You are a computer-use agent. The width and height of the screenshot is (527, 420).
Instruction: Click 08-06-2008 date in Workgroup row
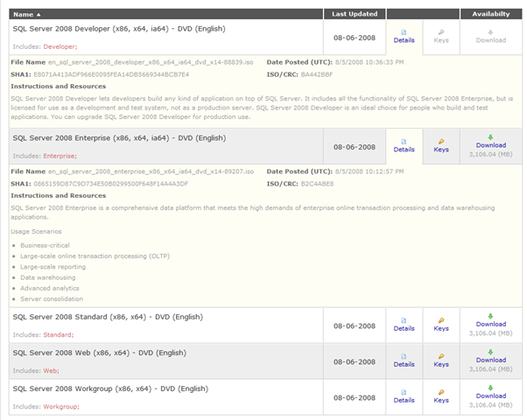[x=355, y=398]
